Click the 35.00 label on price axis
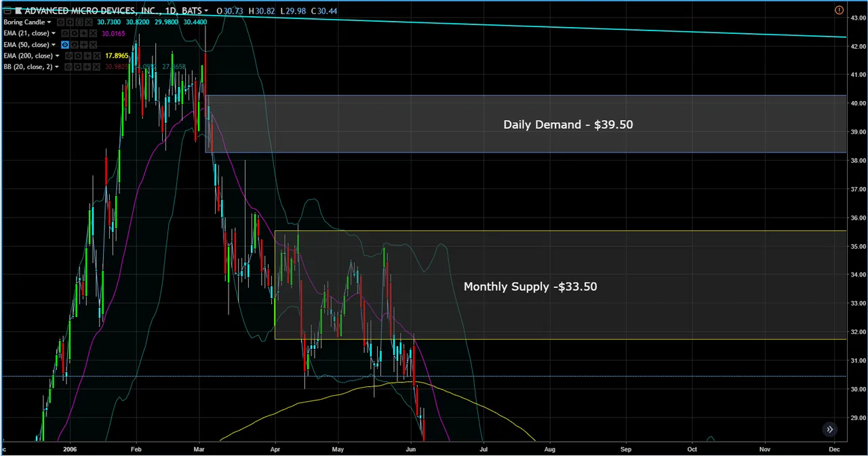 [858, 246]
